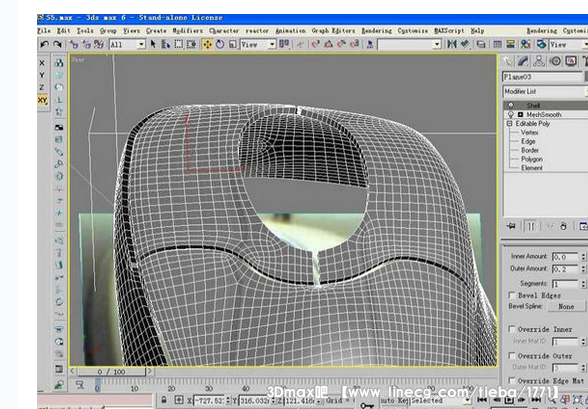Image resolution: width=588 pixels, height=409 pixels.
Task: Open the Motion command panel tab
Action: pos(555,61)
